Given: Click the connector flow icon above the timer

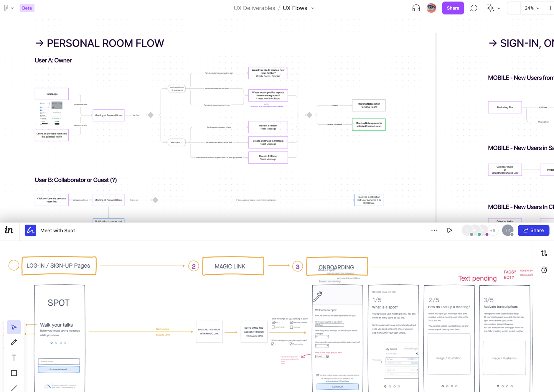Looking at the screenshot, I should (x=544, y=253).
